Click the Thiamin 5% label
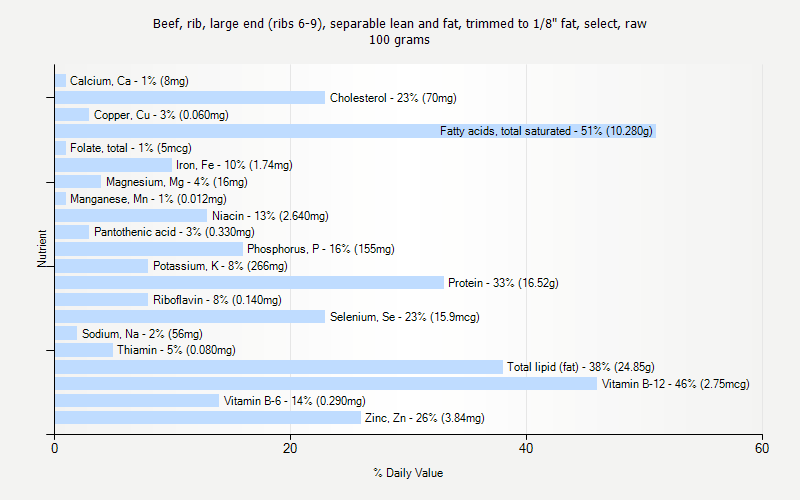 pyautogui.click(x=176, y=350)
